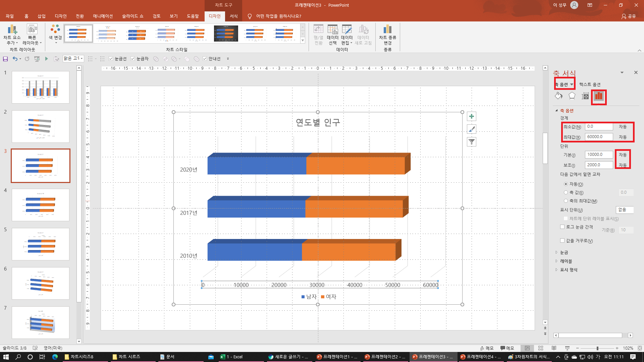Click 텍스트 옵션 in the axis pane
The image size is (644, 362).
(590, 84)
